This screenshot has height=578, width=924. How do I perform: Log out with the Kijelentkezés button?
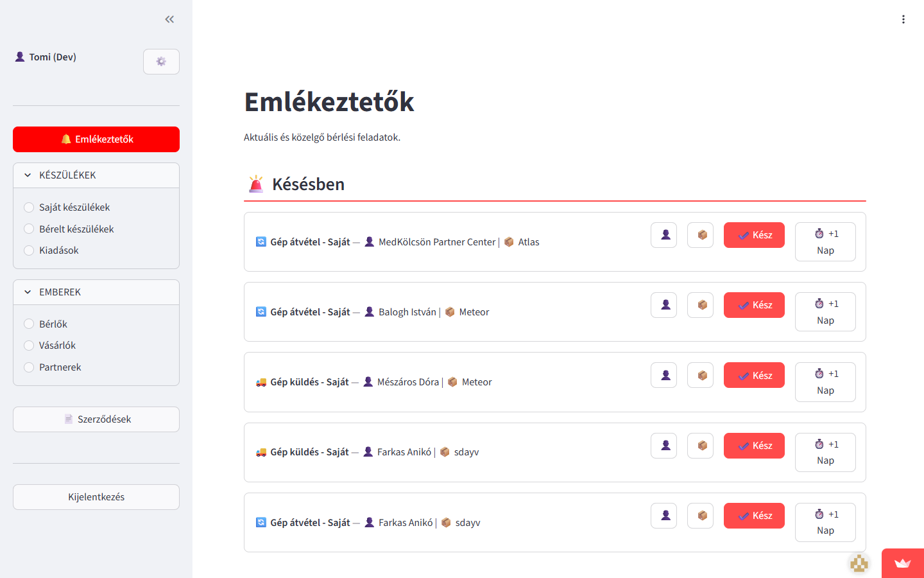(96, 497)
